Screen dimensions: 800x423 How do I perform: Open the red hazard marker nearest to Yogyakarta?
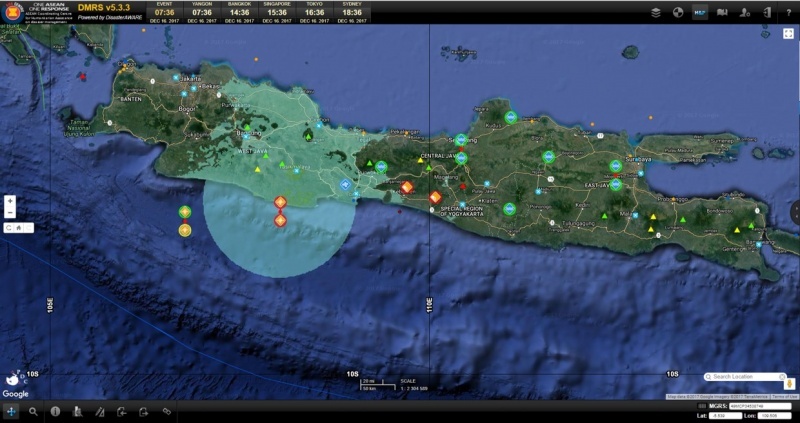435,197
